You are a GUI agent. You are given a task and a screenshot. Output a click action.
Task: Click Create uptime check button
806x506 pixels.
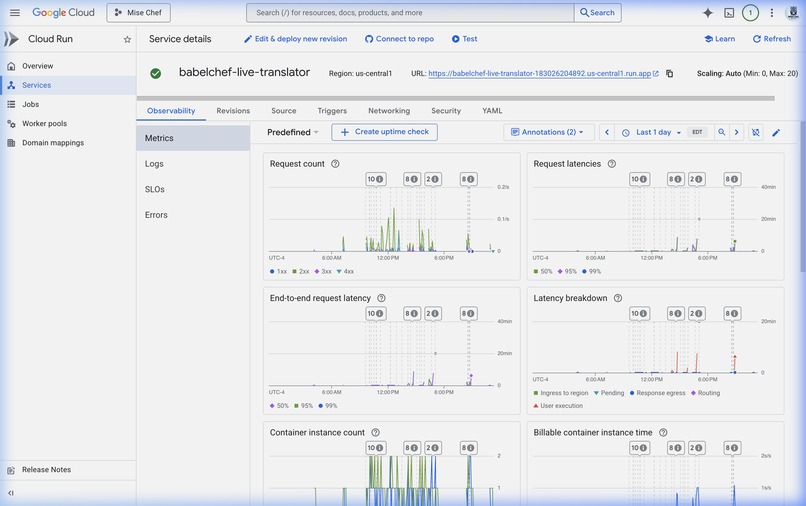click(384, 132)
